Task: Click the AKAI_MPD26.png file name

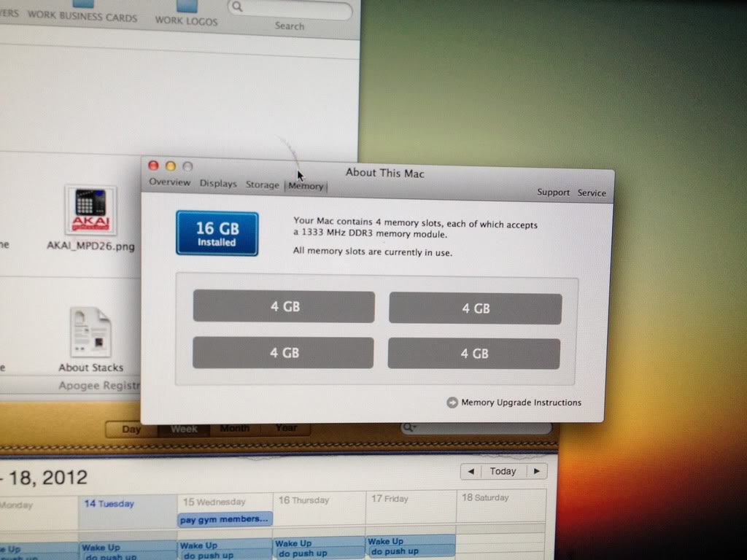Action: [x=90, y=246]
